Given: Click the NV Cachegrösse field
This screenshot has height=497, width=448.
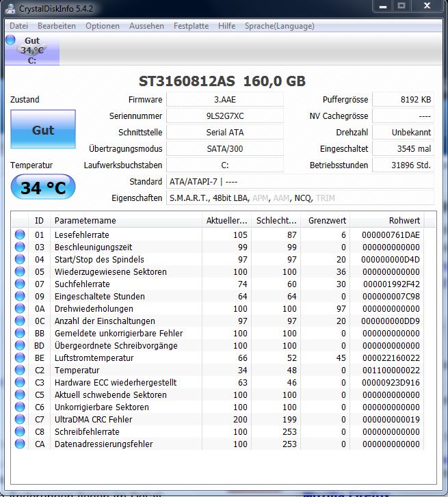Looking at the screenshot, I should 403,116.
